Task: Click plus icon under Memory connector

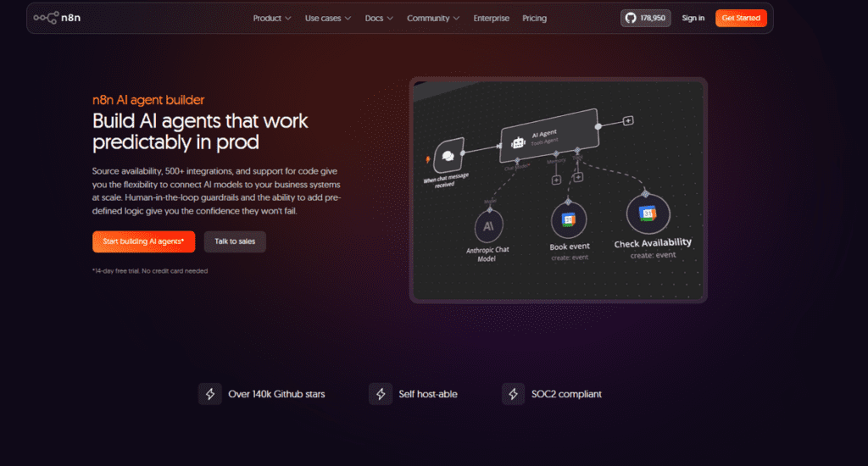Action: (x=556, y=180)
